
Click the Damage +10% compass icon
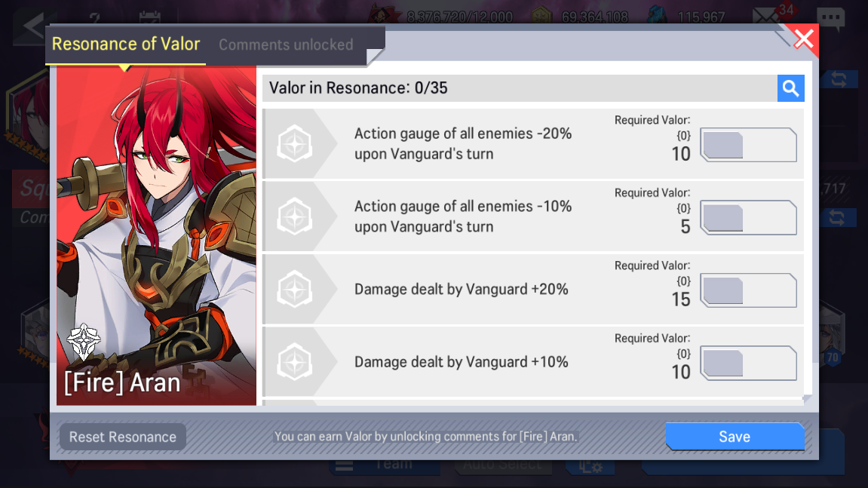pyautogui.click(x=295, y=362)
